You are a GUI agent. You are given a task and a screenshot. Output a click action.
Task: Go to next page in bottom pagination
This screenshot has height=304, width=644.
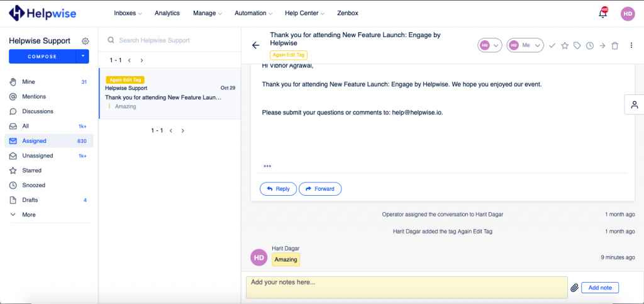point(183,131)
